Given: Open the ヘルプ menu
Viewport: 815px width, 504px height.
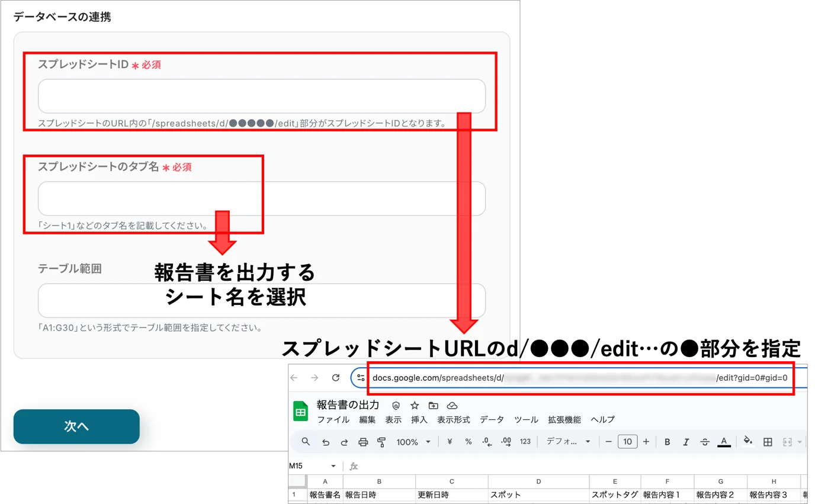Looking at the screenshot, I should pyautogui.click(x=602, y=419).
